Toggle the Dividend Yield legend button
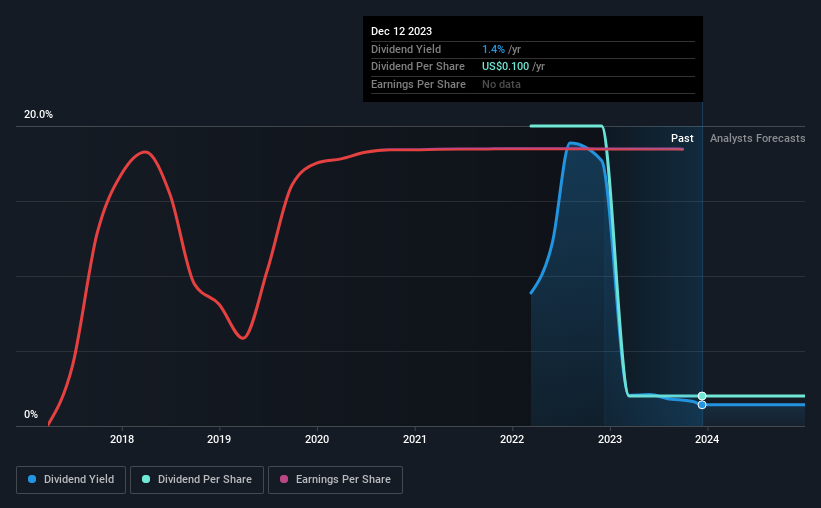Image resolution: width=821 pixels, height=508 pixels. [71, 480]
